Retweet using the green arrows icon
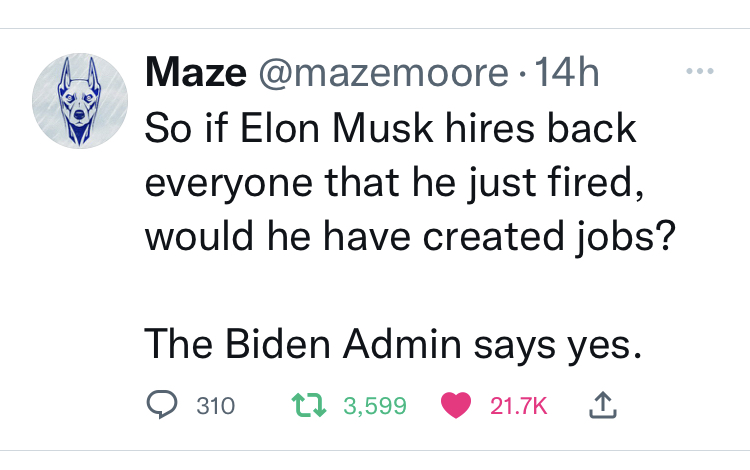Image resolution: width=750 pixels, height=470 pixels. click(x=309, y=405)
